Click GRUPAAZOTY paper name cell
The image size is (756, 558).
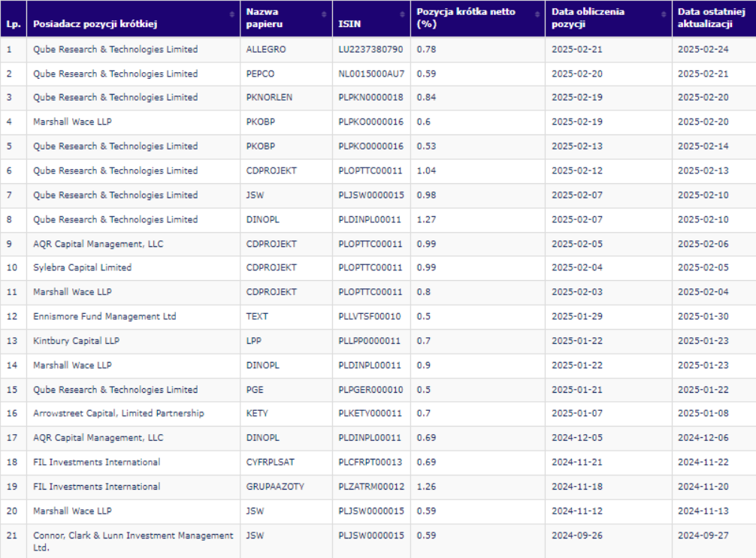click(x=275, y=487)
